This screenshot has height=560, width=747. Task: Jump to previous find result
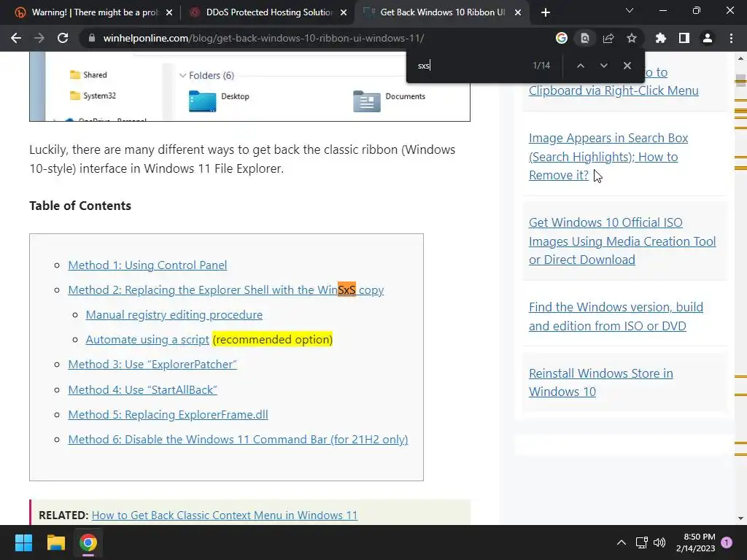click(580, 66)
